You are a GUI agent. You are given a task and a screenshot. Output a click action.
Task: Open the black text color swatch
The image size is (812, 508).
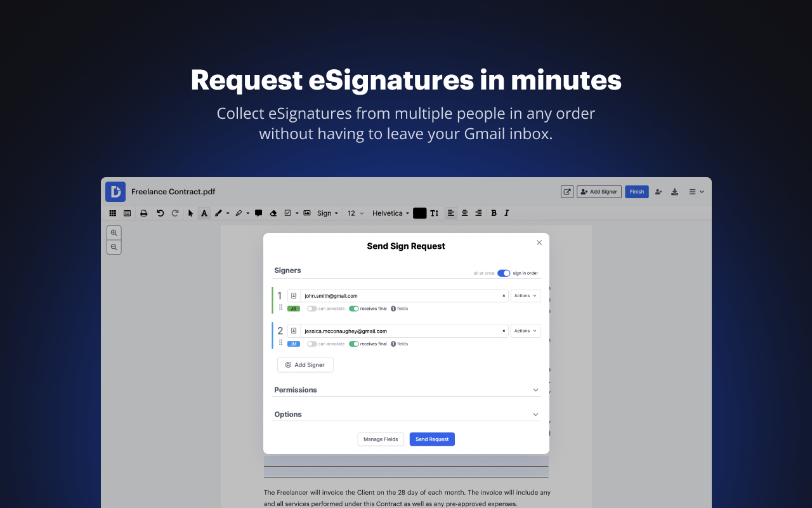pos(420,213)
